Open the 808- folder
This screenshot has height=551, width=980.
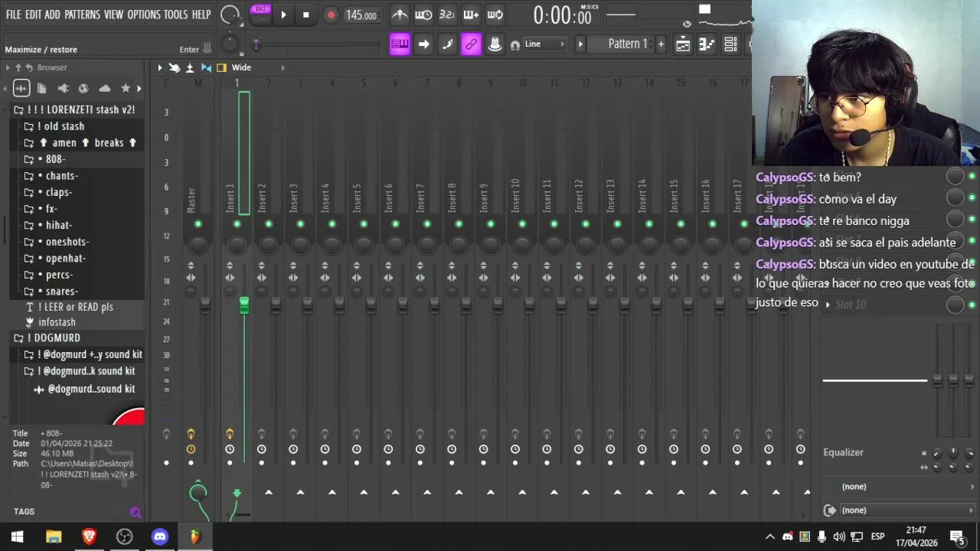point(45,159)
